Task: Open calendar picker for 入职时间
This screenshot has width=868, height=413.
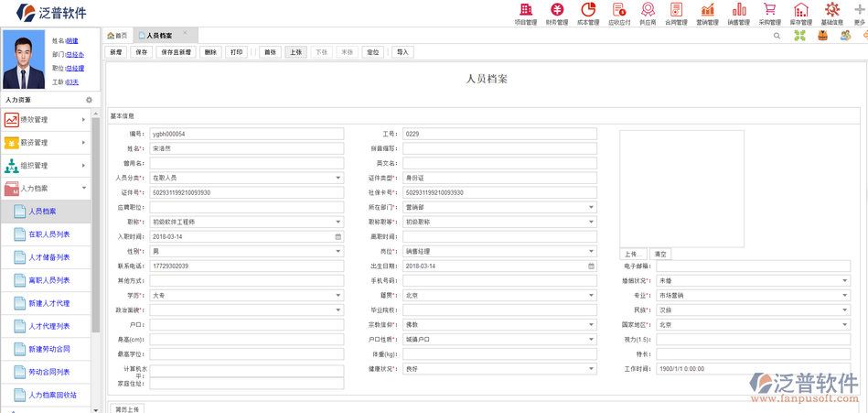Action: (338, 237)
